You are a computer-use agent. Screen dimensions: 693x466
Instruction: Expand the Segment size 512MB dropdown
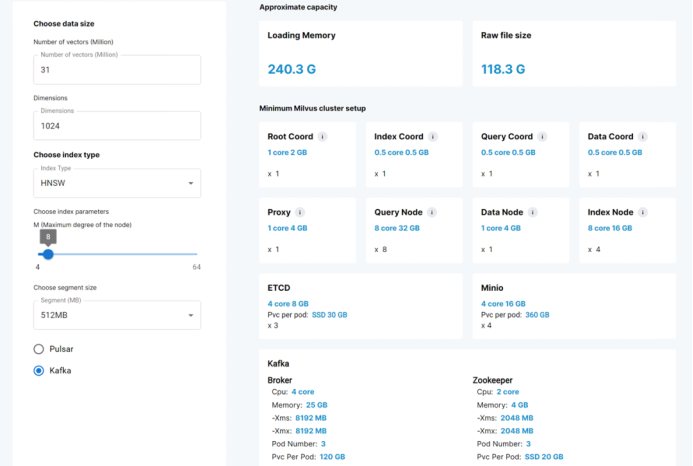(117, 315)
